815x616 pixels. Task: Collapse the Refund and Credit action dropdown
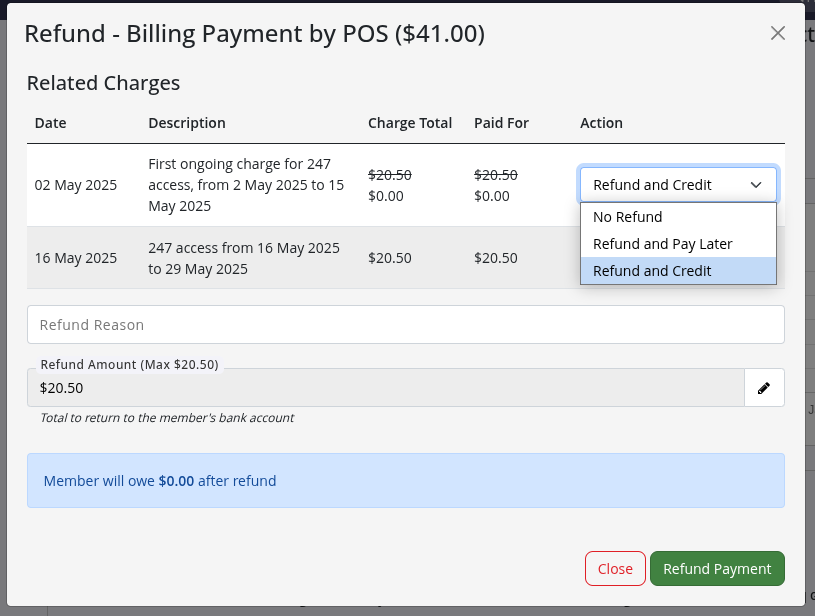click(x=677, y=185)
